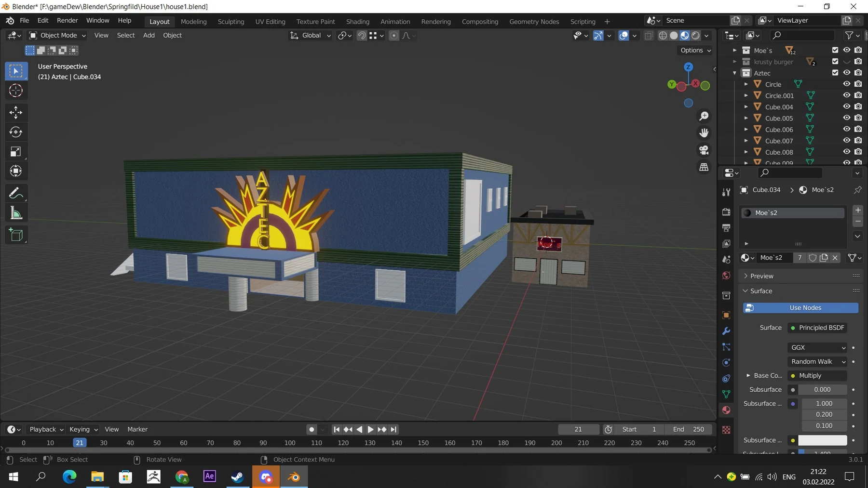Screen dimensions: 868x488
Task: Open Microsoft Edge from the taskbar
Action: 70,477
